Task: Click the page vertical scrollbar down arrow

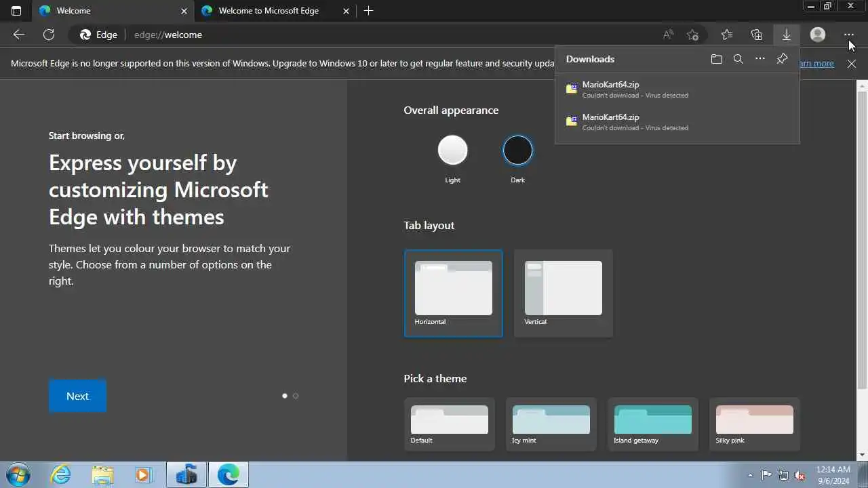Action: [862, 455]
